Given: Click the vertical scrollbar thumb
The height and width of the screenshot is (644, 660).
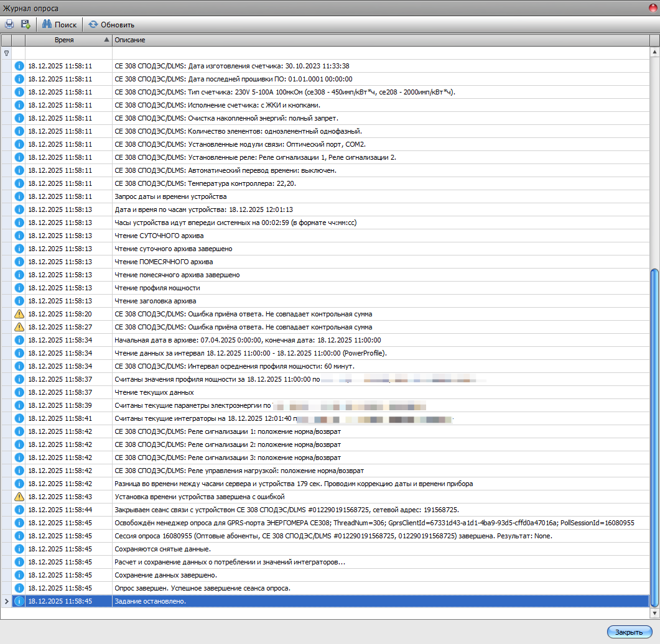Looking at the screenshot, I should (653, 435).
